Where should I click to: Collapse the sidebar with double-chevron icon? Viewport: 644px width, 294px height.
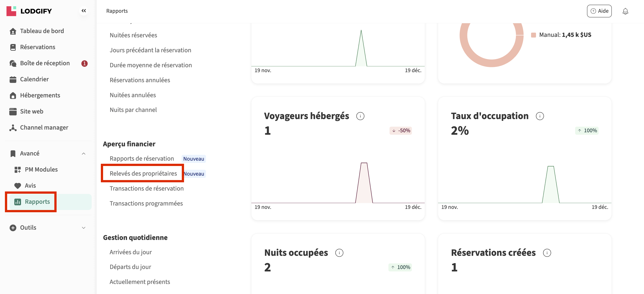point(84,11)
